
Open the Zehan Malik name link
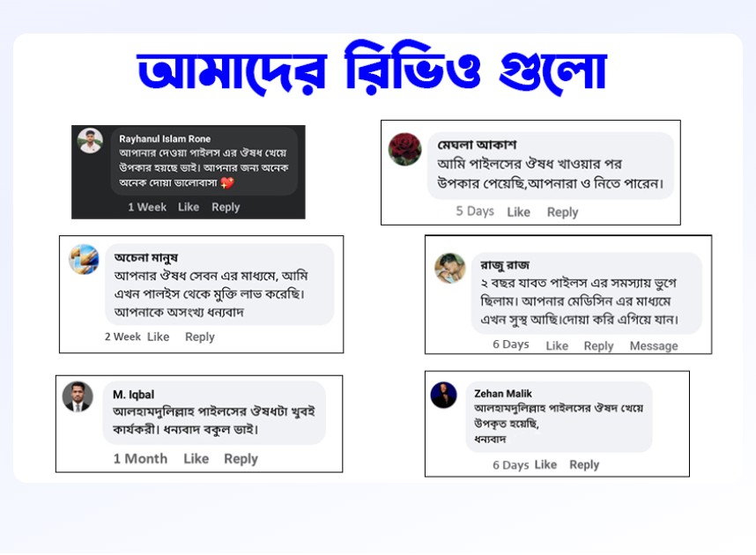[503, 394]
